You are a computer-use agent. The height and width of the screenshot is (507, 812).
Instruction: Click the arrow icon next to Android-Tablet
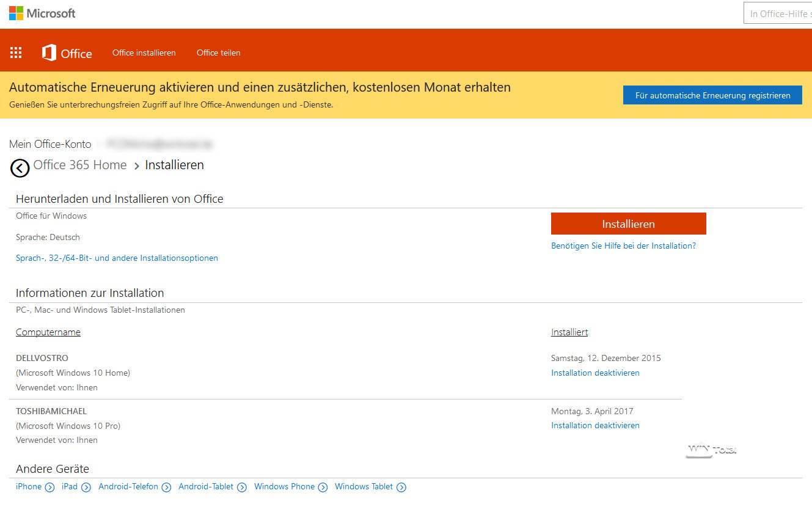click(x=242, y=487)
